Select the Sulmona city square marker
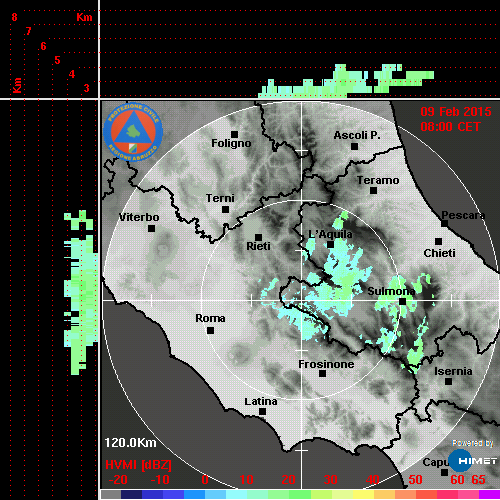The image size is (500, 500). pyautogui.click(x=403, y=301)
